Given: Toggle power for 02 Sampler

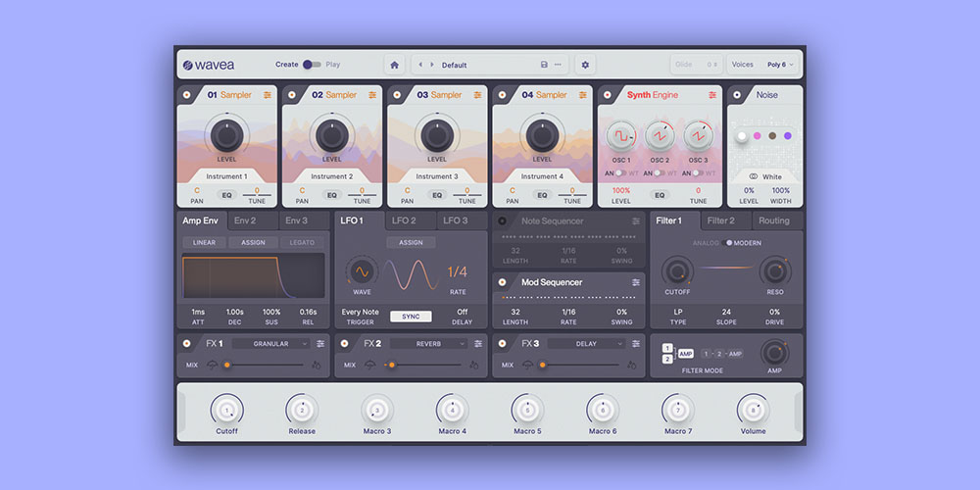Looking at the screenshot, I should coord(292,95).
